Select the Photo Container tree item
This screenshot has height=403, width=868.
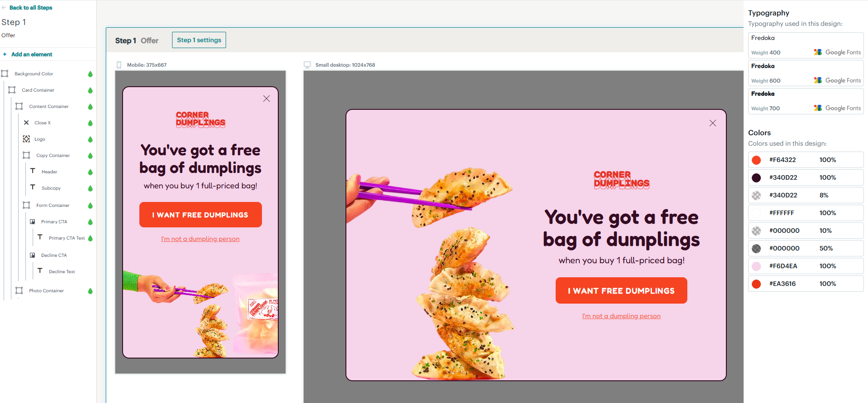46,290
